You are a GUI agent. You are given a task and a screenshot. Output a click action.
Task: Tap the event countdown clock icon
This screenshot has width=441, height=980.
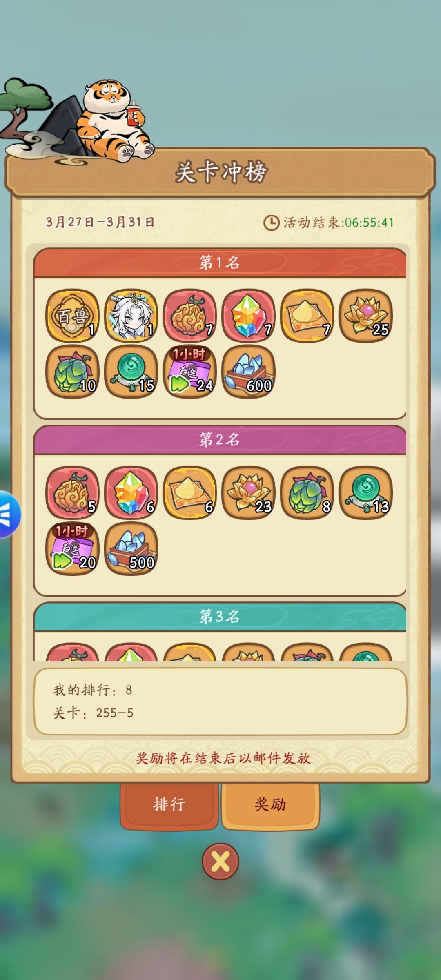pos(271,223)
